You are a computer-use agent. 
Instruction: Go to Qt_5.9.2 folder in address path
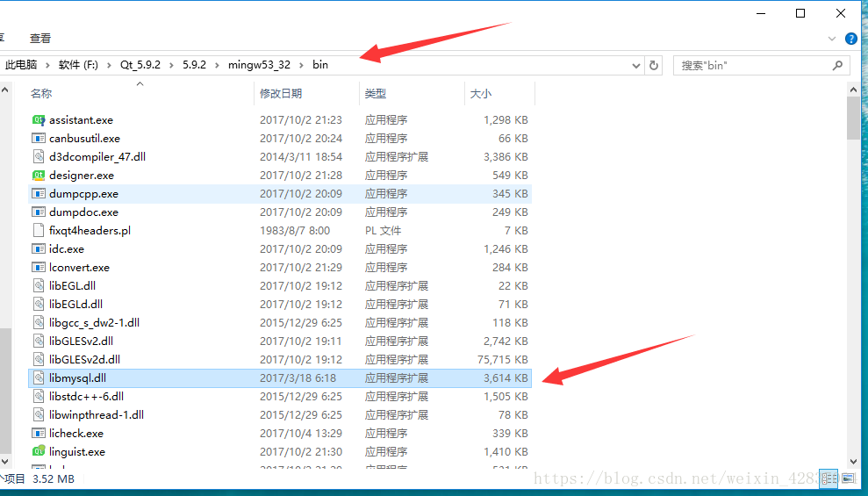[140, 65]
